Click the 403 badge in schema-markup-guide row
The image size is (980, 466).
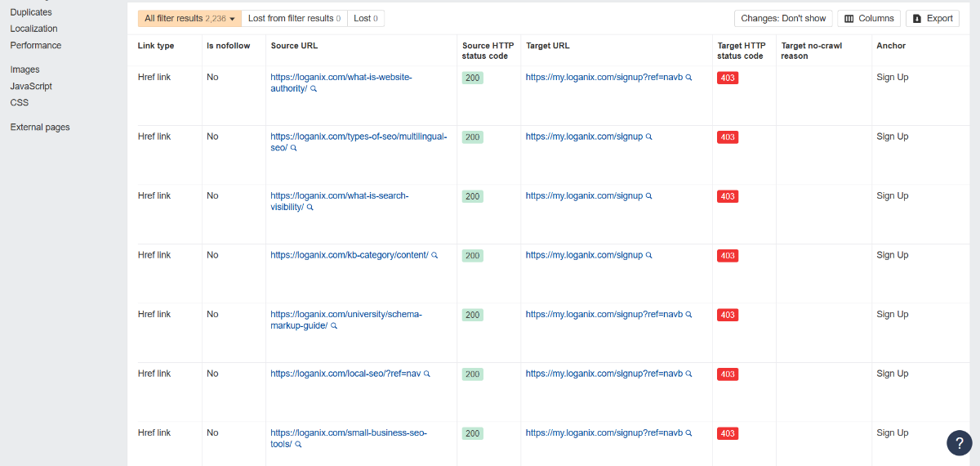[x=728, y=315]
